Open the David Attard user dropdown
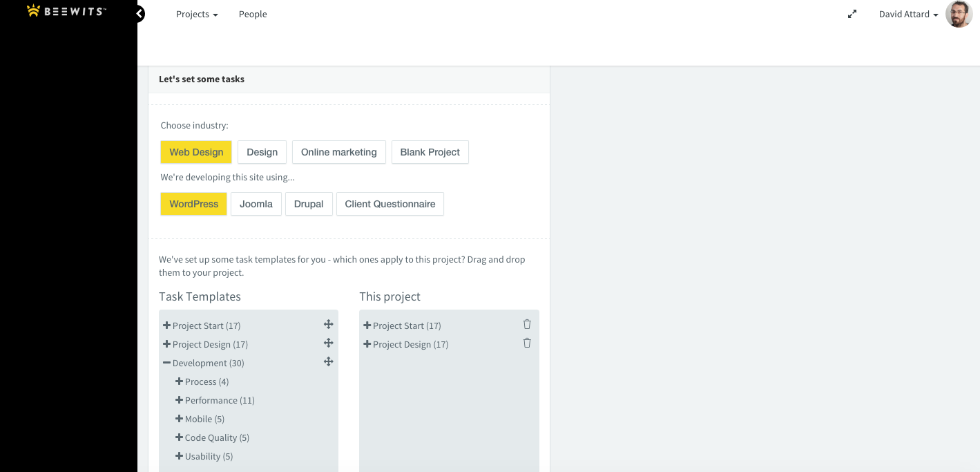The width and height of the screenshot is (980, 472). pyautogui.click(x=908, y=14)
